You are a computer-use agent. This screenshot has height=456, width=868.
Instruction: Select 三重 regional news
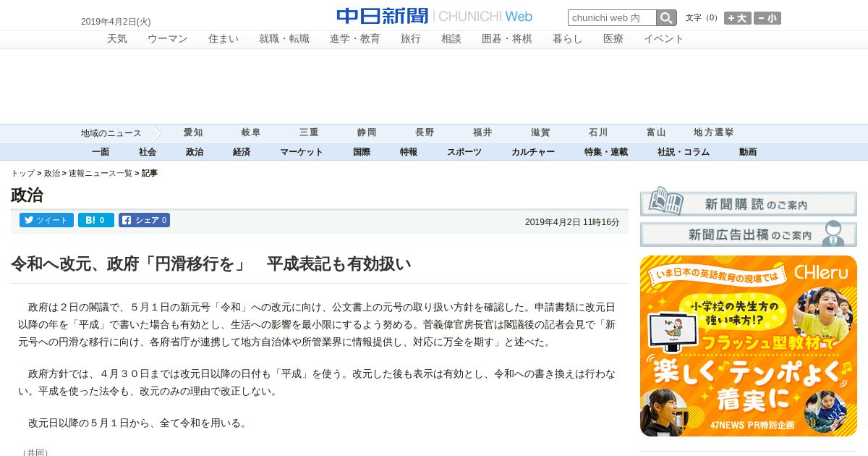[309, 133]
